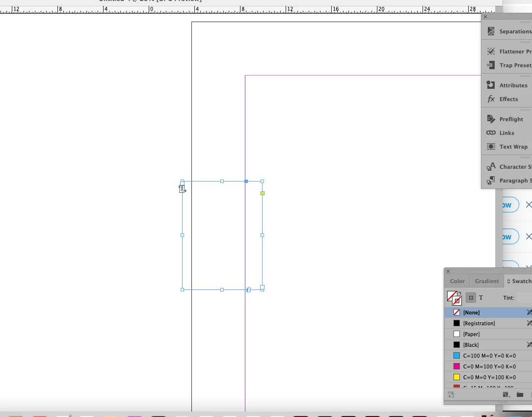Select Formatting affects text T button
Viewport: 532px width, 417px height.
481,298
